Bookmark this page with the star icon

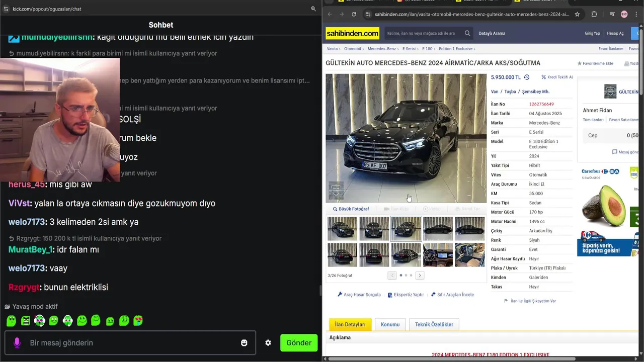coord(577,14)
